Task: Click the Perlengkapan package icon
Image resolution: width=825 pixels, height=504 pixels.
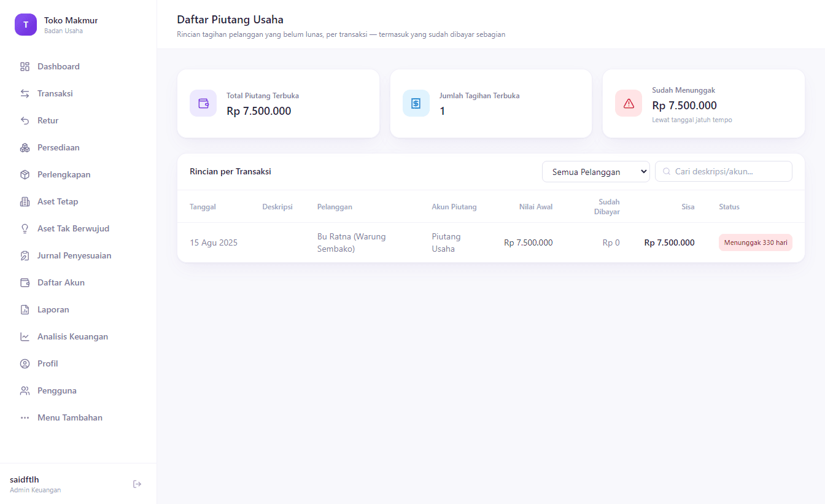Action: pyautogui.click(x=25, y=174)
